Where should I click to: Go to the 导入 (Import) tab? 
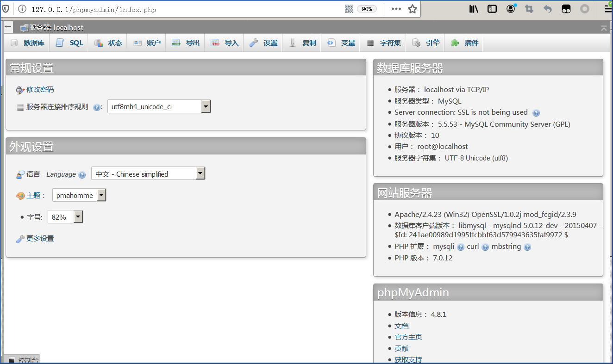click(225, 43)
